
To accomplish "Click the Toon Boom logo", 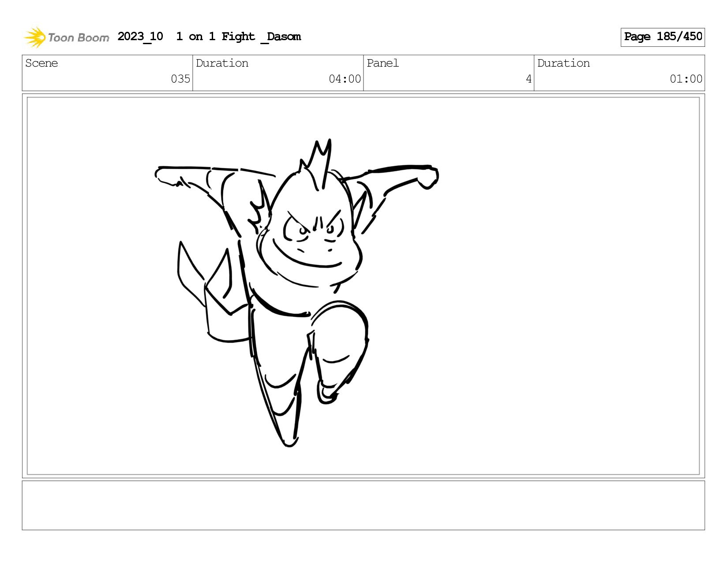I will (66, 37).
